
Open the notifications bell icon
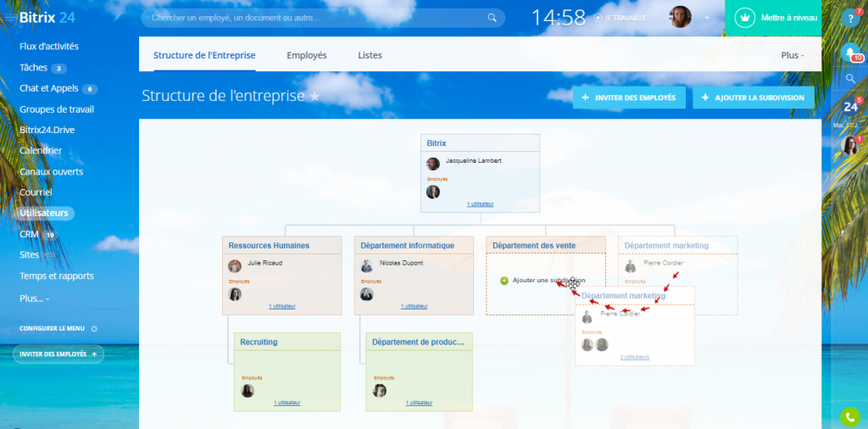849,52
